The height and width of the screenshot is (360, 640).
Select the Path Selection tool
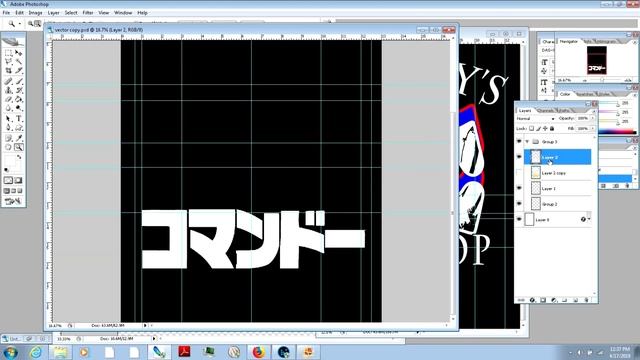click(8, 119)
